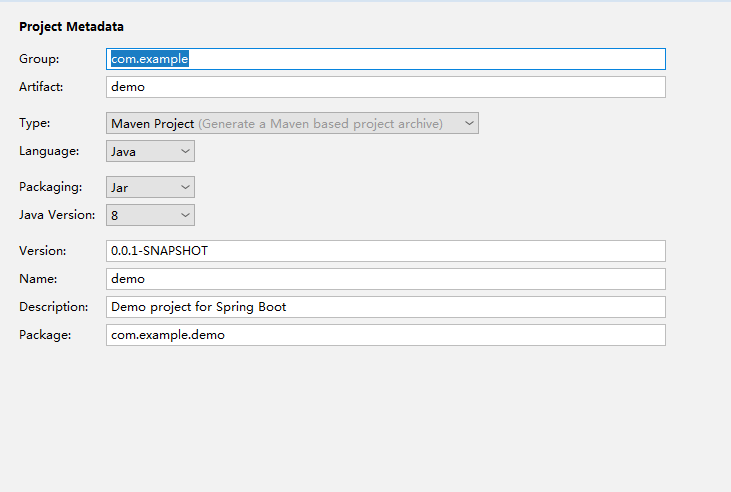Click the Group: label

[39, 59]
